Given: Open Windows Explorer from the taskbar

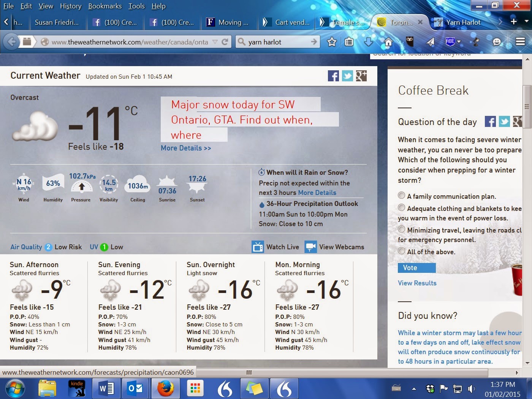Looking at the screenshot, I should pyautogui.click(x=47, y=389).
